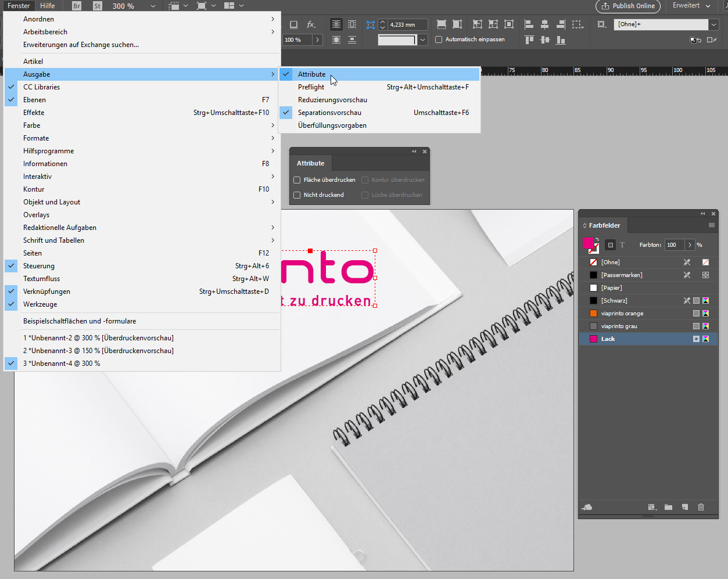Open the Erweitert workspace dropdown
Screen dimensions: 728x579
click(x=691, y=6)
